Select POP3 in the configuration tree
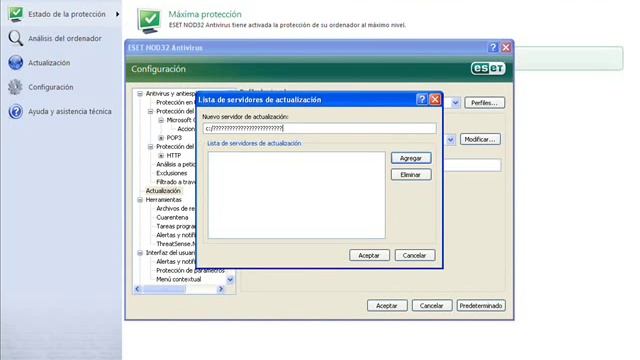The width and height of the screenshot is (640, 360). point(174,138)
